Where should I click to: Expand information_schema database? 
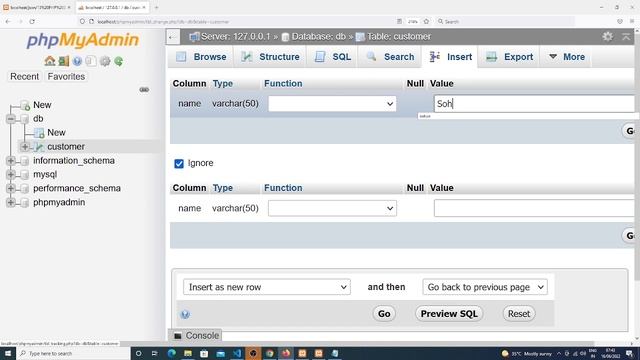tap(11, 160)
